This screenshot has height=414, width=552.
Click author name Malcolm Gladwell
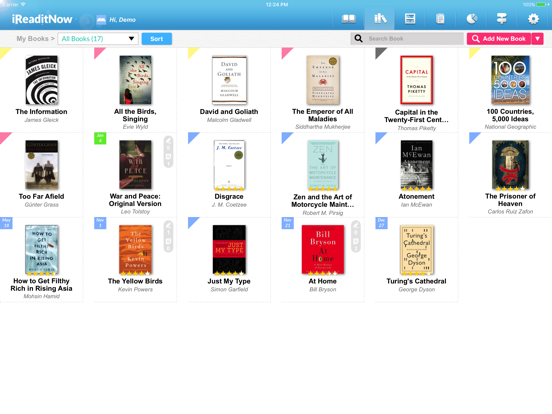pyautogui.click(x=229, y=120)
